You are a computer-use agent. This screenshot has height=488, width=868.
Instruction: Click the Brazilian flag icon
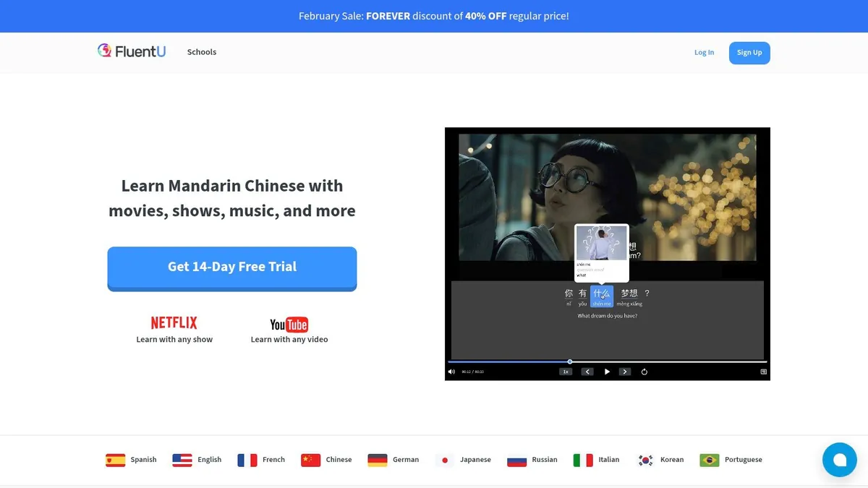(710, 460)
